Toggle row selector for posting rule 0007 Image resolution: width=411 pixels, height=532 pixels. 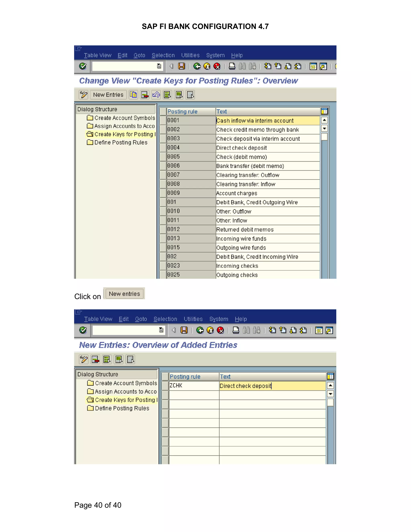coord(163,175)
